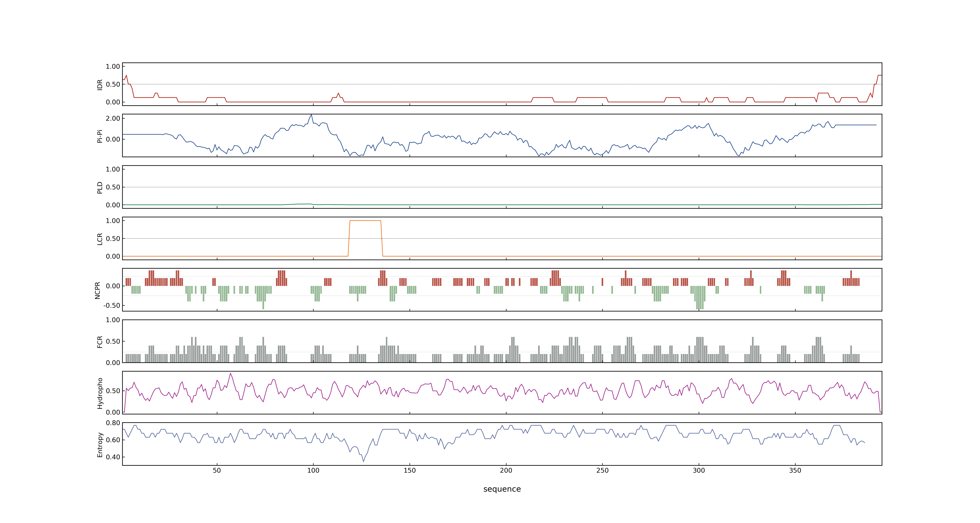Click x-axis tick label 150
The height and width of the screenshot is (523, 980).
point(410,470)
